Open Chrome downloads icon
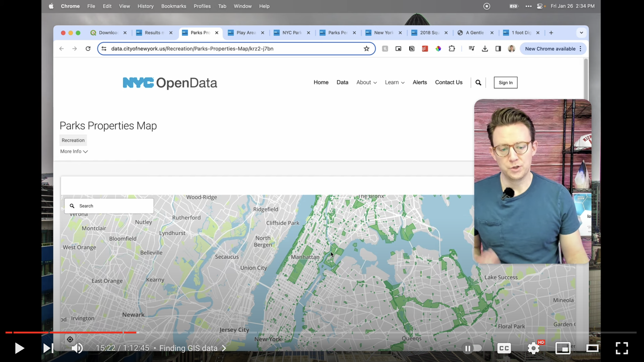Screen dimensions: 644x362 click(x=485, y=48)
